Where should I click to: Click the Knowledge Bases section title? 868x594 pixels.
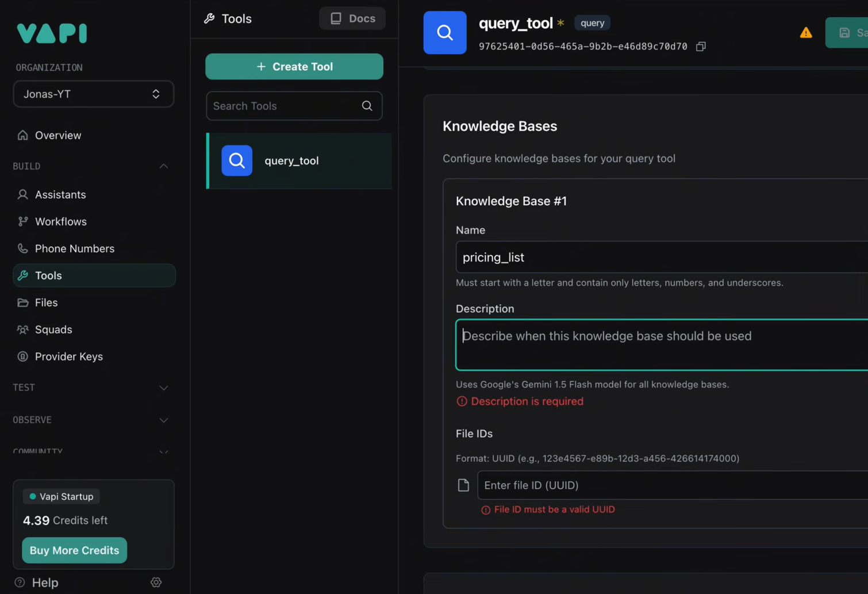tap(500, 126)
